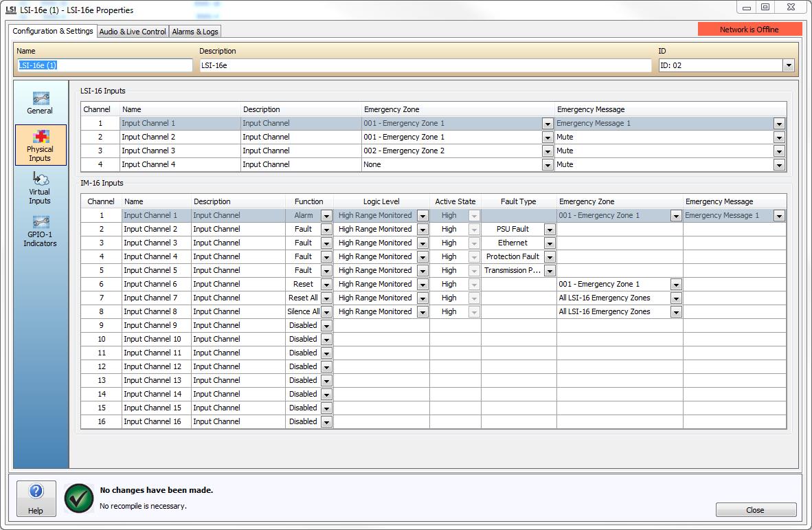Open Active State dropdown for IM-16 channel 3
This screenshot has height=530, width=812.
[474, 243]
